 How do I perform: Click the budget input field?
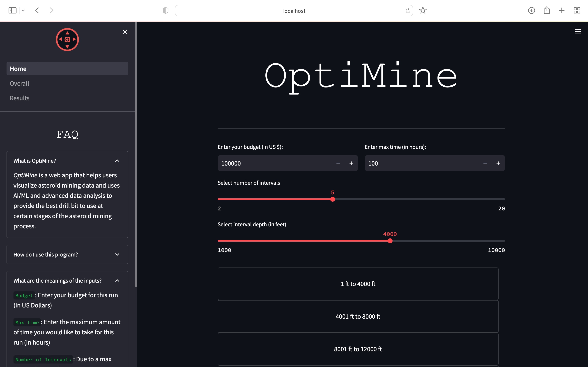[275, 163]
